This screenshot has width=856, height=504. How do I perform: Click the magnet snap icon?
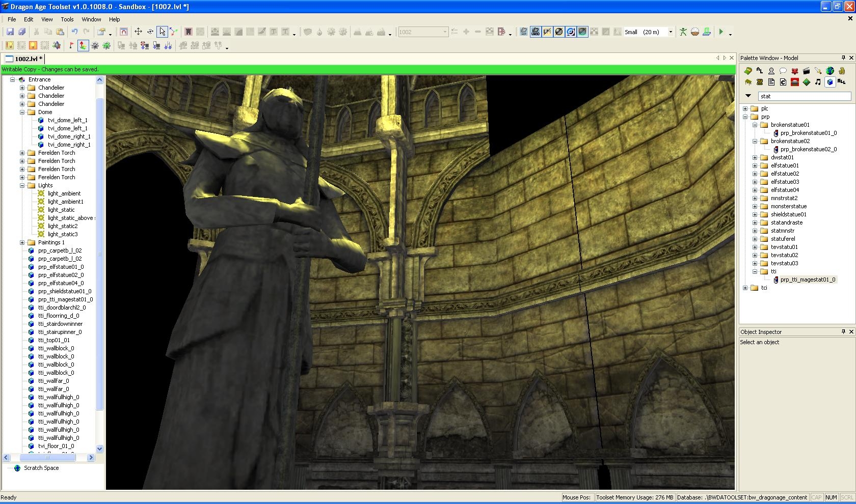click(x=123, y=32)
